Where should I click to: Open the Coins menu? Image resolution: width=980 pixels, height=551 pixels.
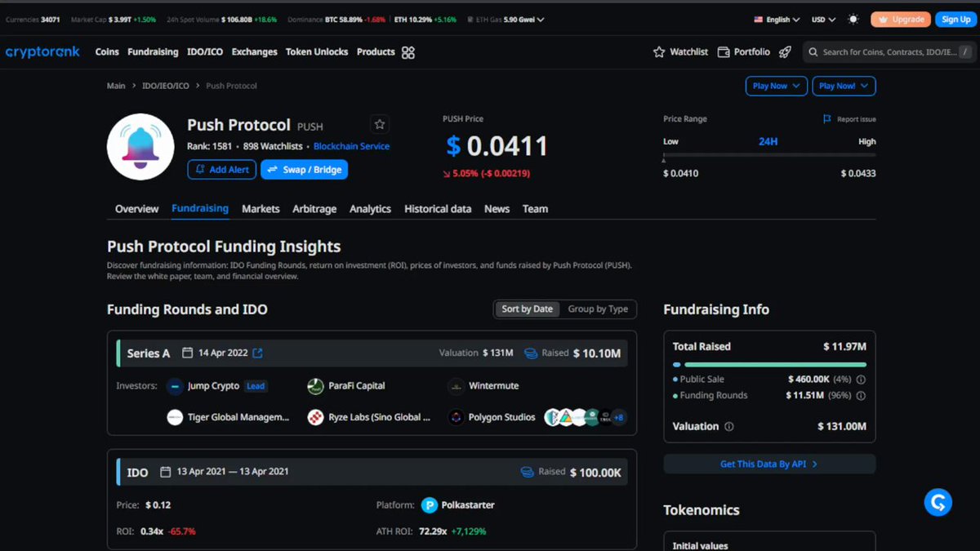[107, 52]
